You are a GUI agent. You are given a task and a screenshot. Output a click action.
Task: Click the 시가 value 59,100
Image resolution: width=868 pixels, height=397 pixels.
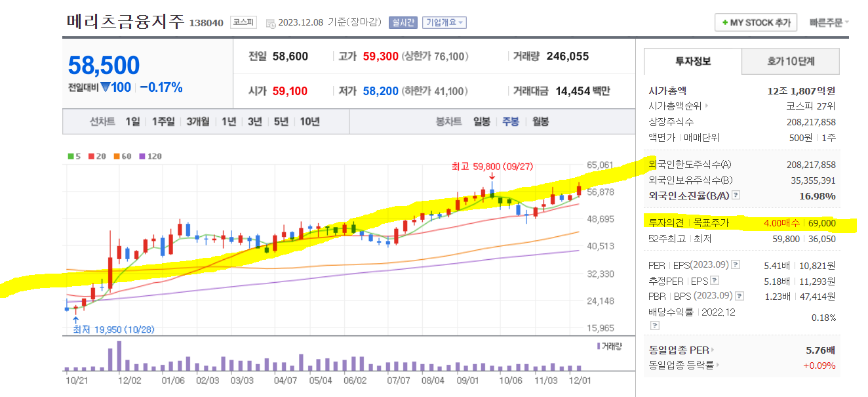(x=290, y=91)
